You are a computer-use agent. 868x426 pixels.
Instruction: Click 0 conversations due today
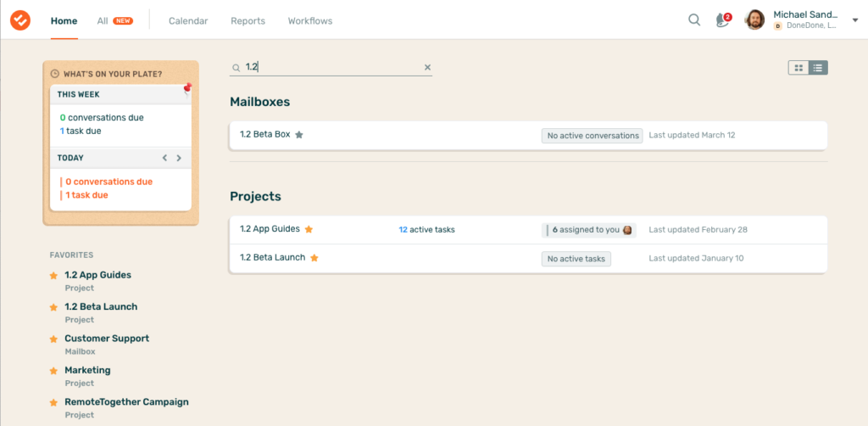tap(108, 182)
